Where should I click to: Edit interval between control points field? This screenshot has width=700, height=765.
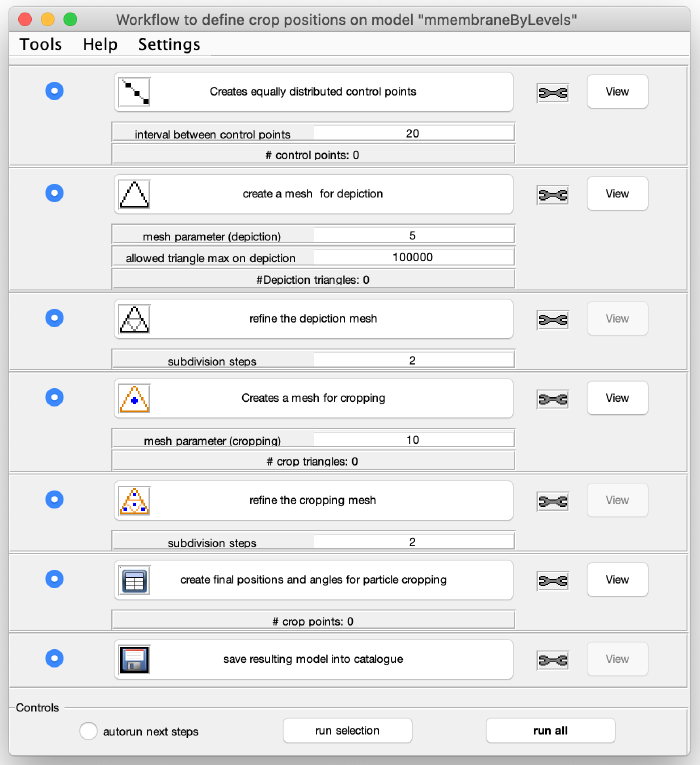point(413,133)
